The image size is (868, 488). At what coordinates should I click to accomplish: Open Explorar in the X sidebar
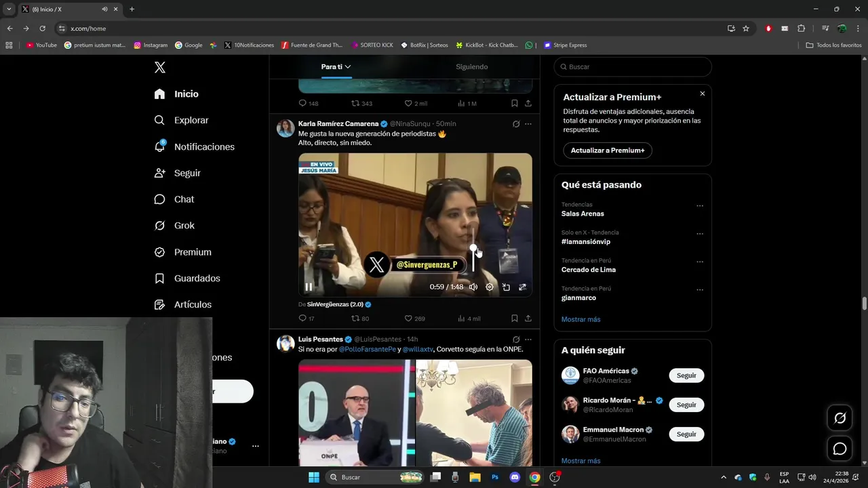click(x=181, y=120)
